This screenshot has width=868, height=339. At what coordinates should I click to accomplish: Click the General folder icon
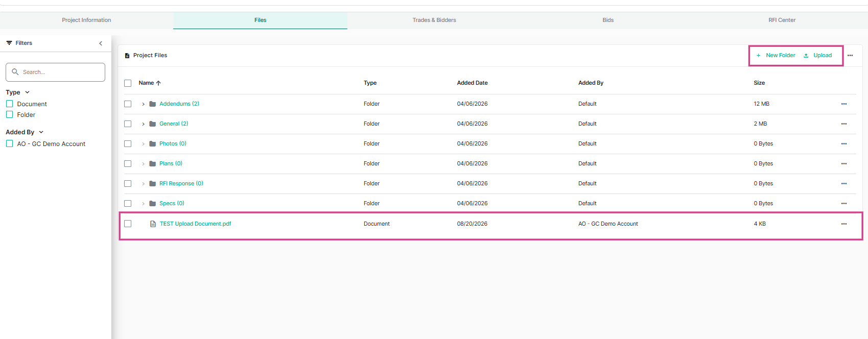(x=152, y=124)
